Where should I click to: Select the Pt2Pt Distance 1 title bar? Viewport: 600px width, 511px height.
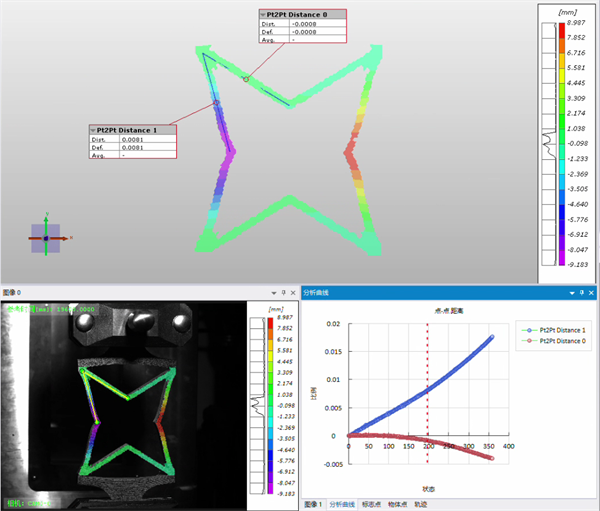pos(133,130)
